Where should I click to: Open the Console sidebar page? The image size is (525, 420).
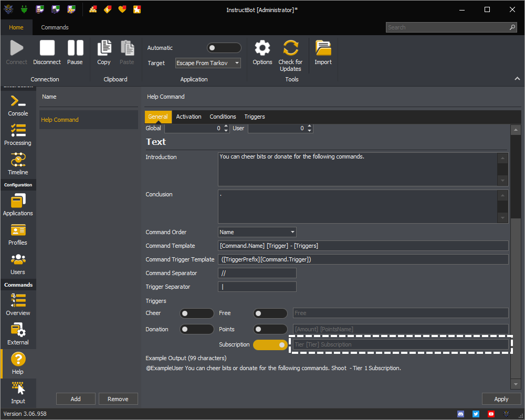tap(18, 106)
